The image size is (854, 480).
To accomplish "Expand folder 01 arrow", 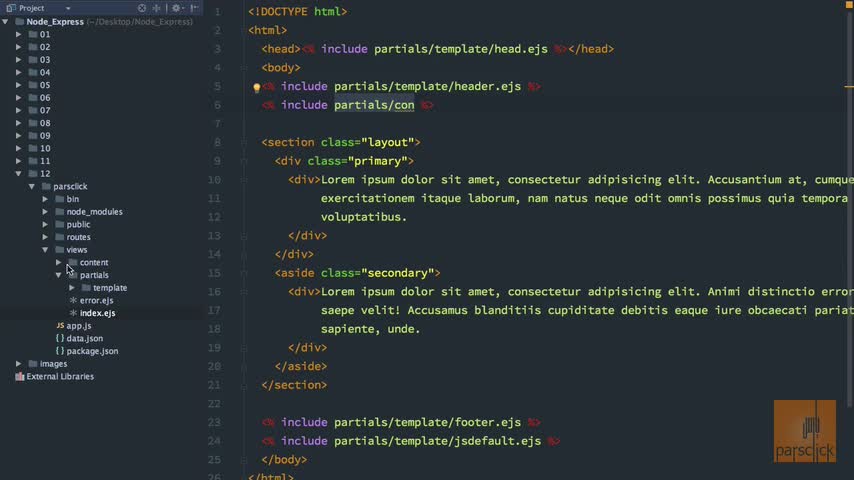I will coord(19,34).
